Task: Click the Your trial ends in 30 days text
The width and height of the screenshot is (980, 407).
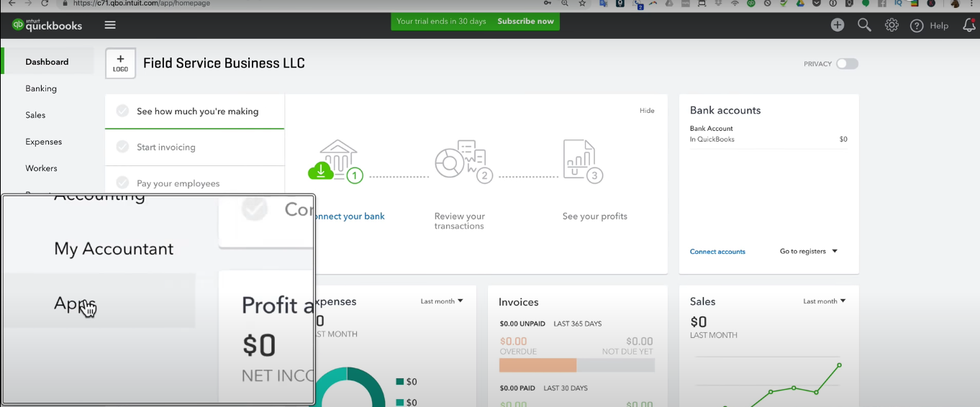Action: coord(441,22)
